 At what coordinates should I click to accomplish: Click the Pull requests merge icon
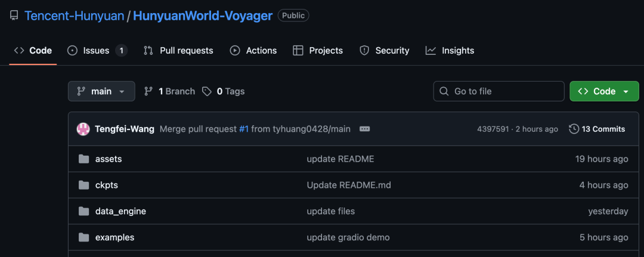pyautogui.click(x=148, y=51)
